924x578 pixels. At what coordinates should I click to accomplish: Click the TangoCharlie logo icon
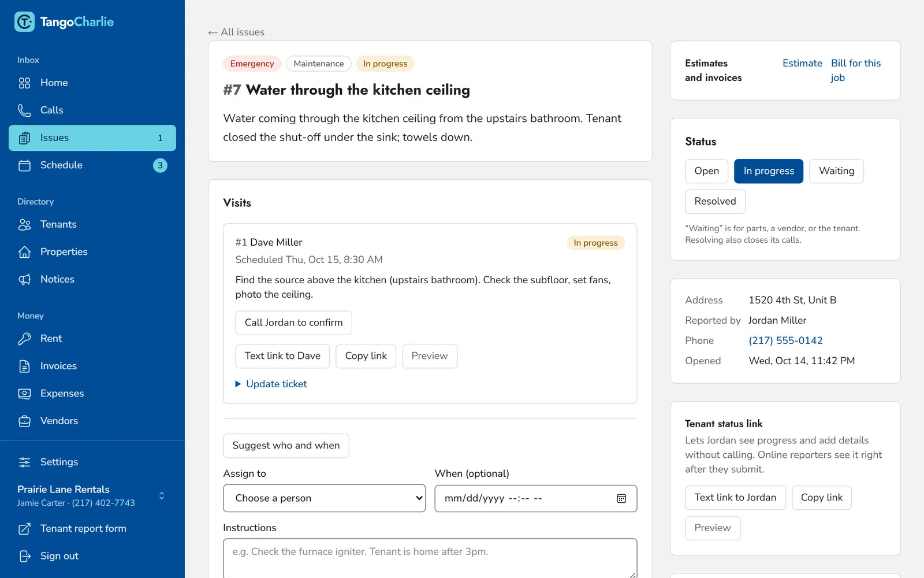pos(24,22)
